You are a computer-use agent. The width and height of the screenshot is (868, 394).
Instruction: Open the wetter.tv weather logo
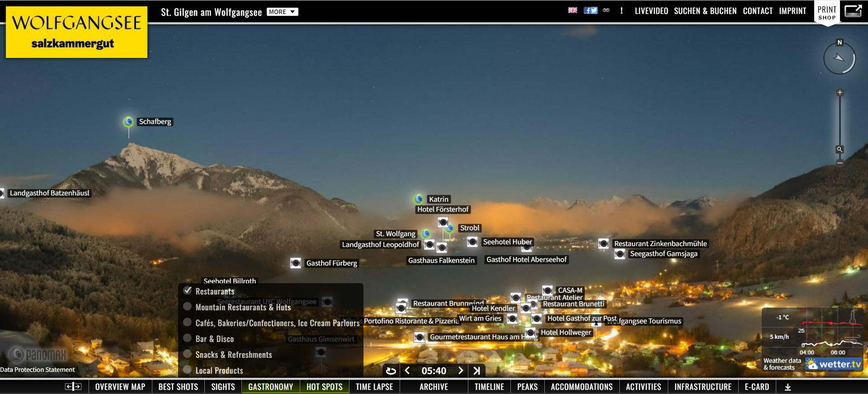tap(834, 364)
